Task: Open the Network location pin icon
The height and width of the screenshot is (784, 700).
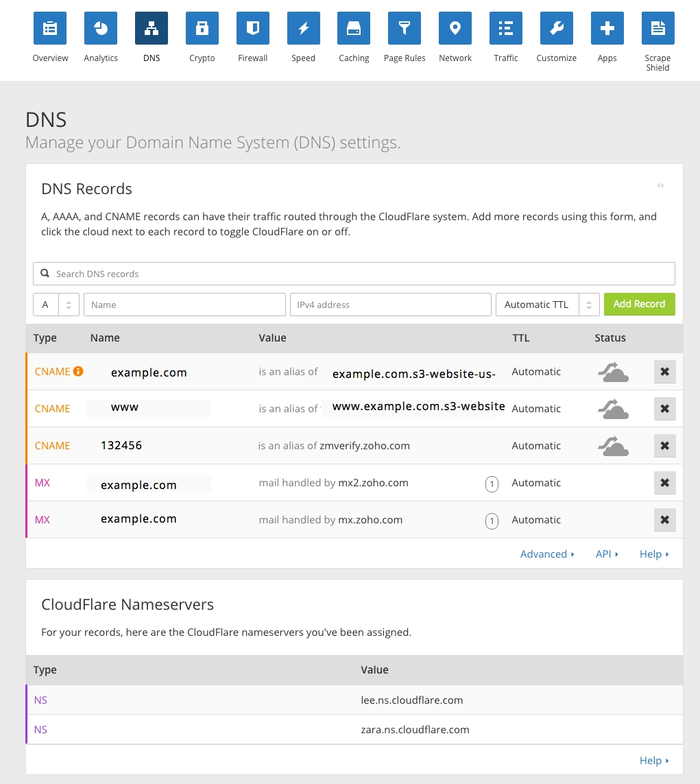Action: [x=455, y=28]
